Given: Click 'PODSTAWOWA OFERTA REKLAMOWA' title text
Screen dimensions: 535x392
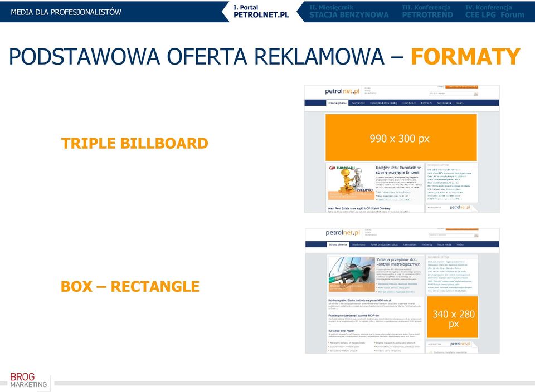Looking at the screenshot, I should pos(197,57).
